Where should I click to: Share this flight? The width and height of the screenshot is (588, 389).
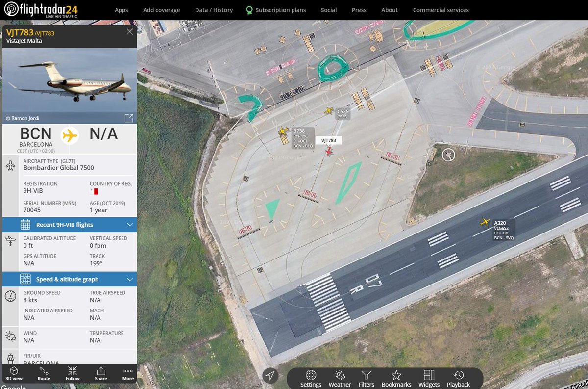tap(101, 374)
